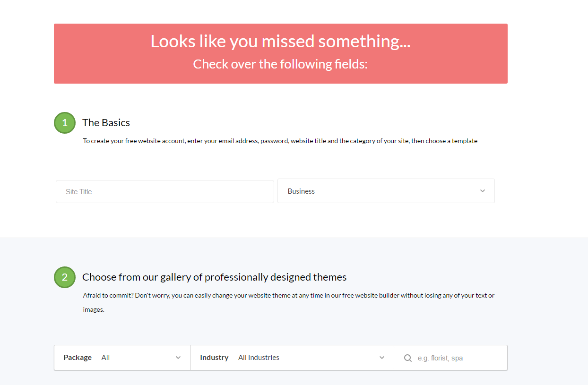588x385 pixels.
Task: Expand the Package filter dropdown
Action: pyautogui.click(x=122, y=358)
